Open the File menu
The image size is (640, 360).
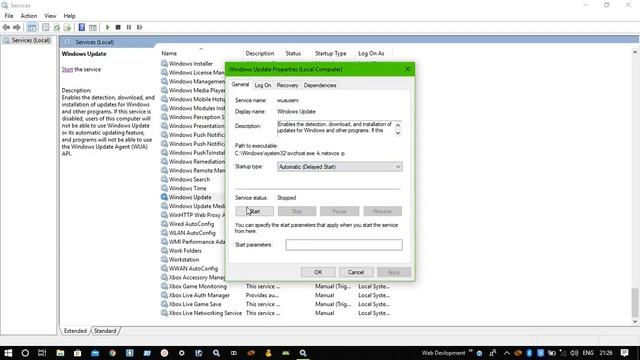pos(9,16)
